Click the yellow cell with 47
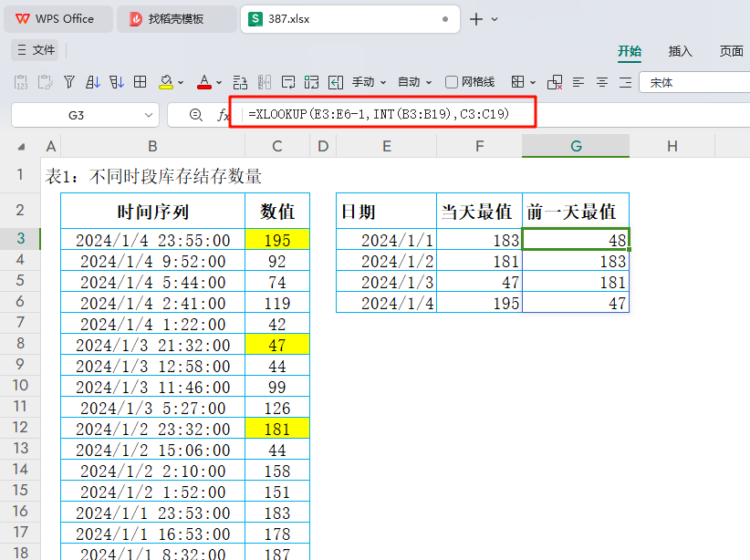Viewport: 750px width, 560px height. point(277,345)
